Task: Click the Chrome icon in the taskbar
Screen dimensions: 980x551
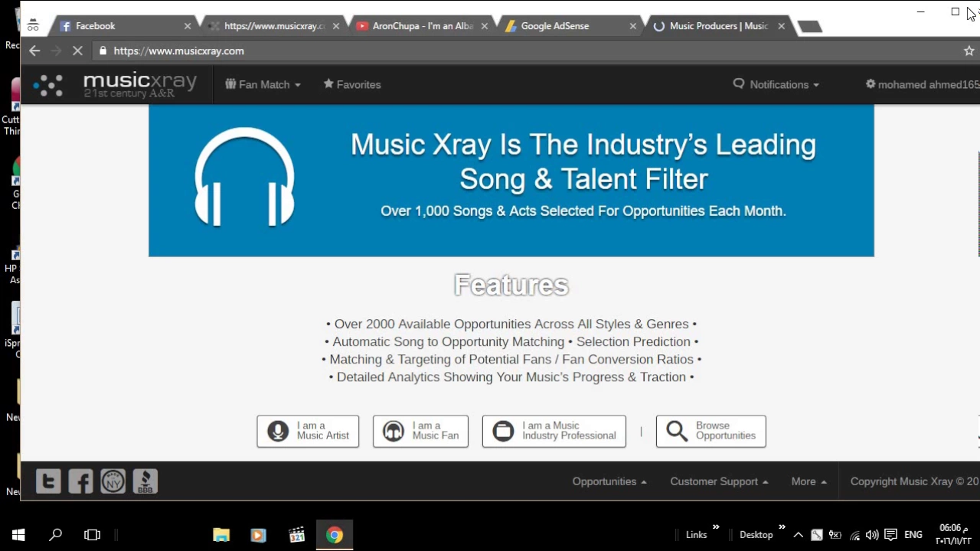Action: (x=335, y=535)
